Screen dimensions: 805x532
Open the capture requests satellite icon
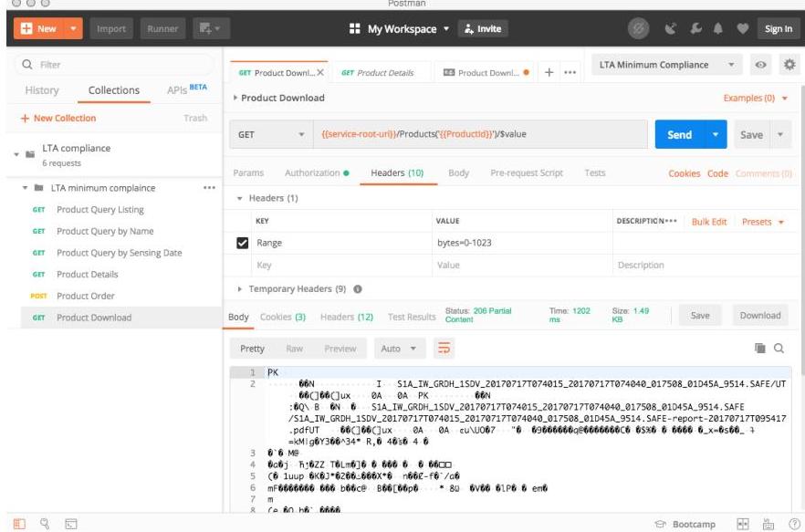click(x=671, y=29)
